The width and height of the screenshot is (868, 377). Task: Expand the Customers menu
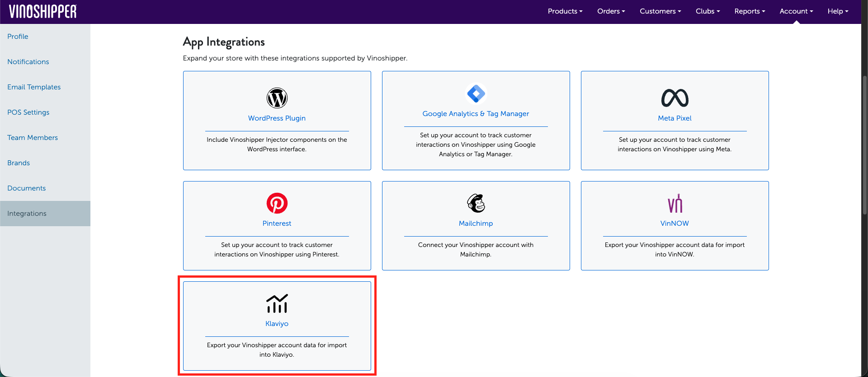pyautogui.click(x=660, y=11)
